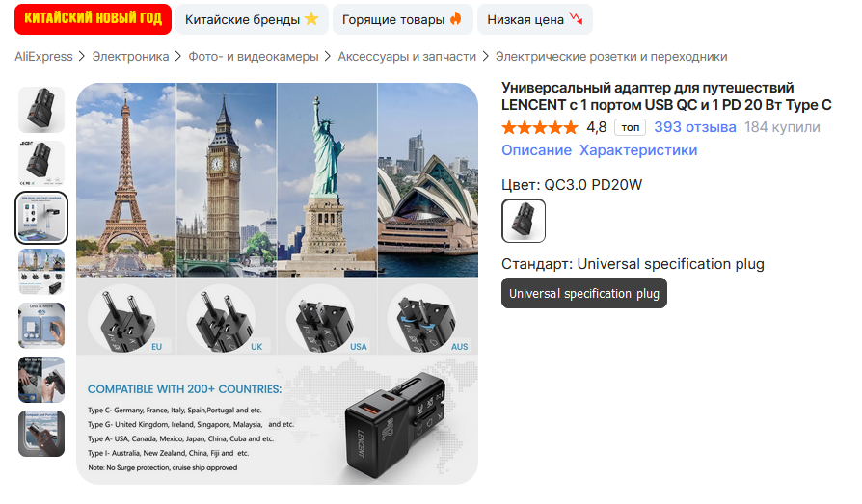This screenshot has height=504, width=862.
Task: Open Аксессуары и запчасти breadcrumb
Action: tap(407, 57)
